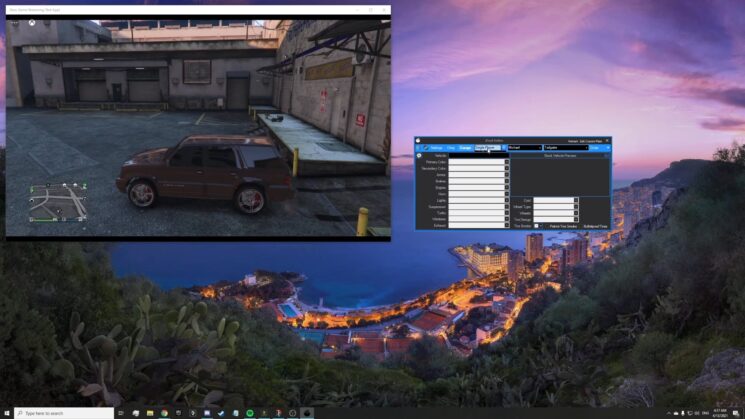The height and width of the screenshot is (419, 745).
Task: Click the taskbar search box
Action: click(64, 413)
